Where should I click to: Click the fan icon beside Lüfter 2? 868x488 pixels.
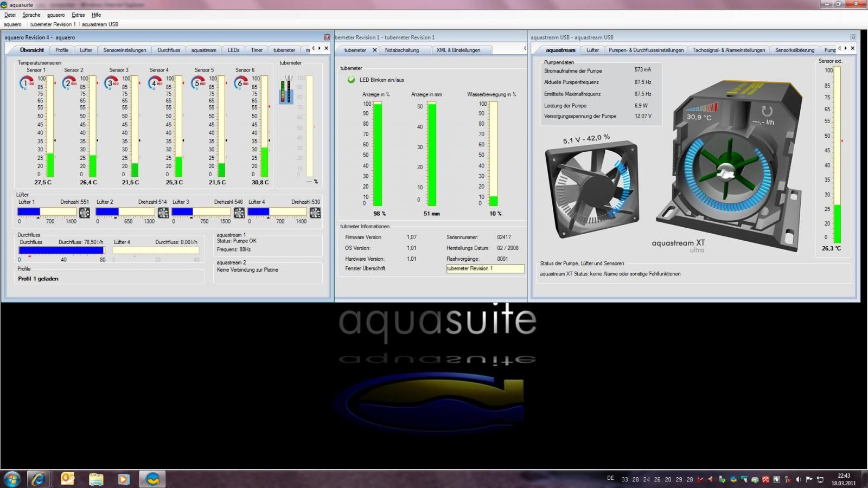click(x=163, y=213)
